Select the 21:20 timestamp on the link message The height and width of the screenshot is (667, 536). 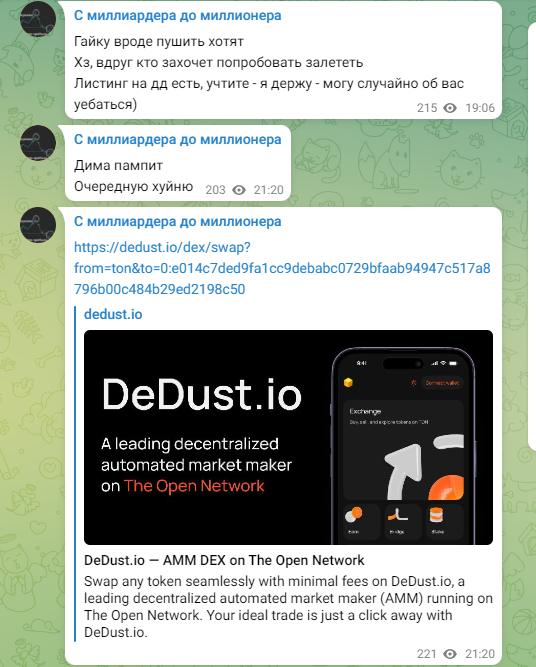480,654
